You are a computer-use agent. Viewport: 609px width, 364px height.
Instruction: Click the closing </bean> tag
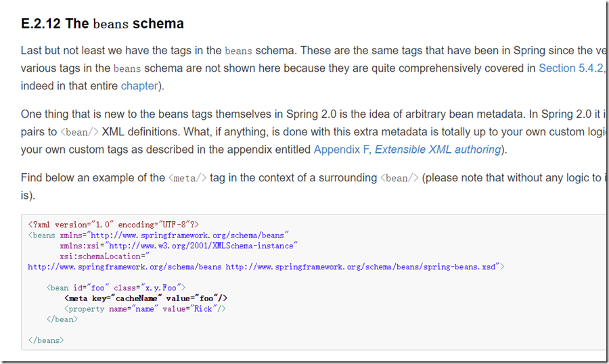pos(62,319)
